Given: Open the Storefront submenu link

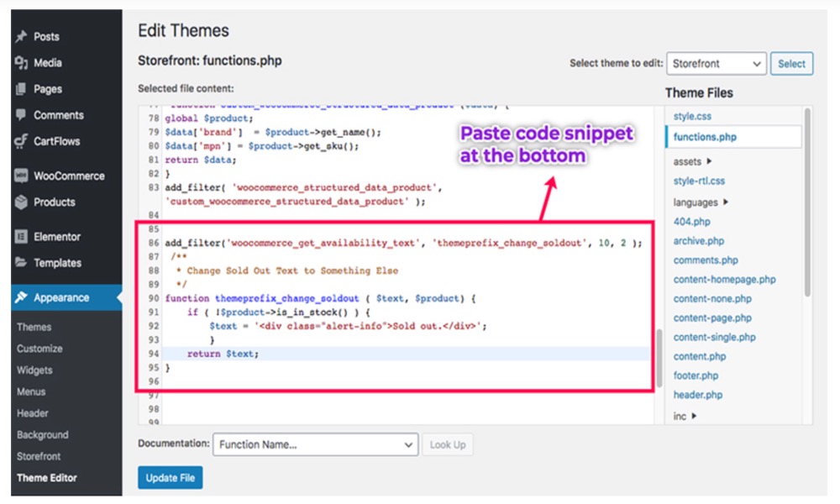Looking at the screenshot, I should coord(39,456).
